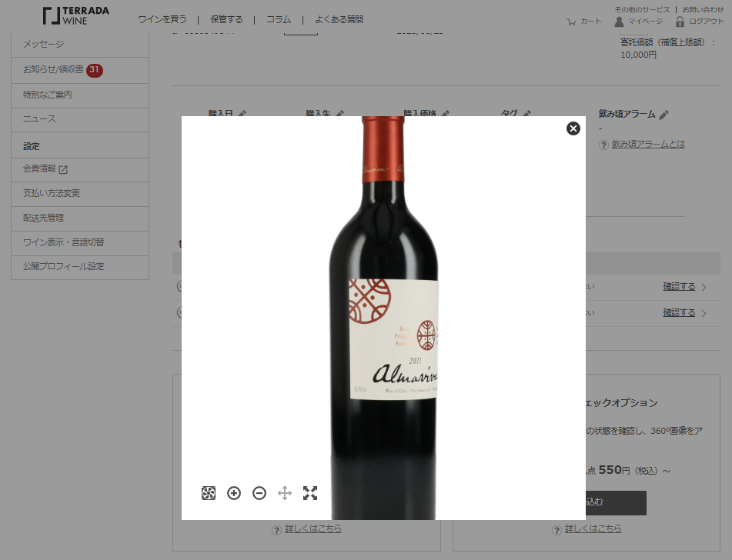This screenshot has height=560, width=732.
Task: Open the よくある質問 page
Action: tap(339, 19)
